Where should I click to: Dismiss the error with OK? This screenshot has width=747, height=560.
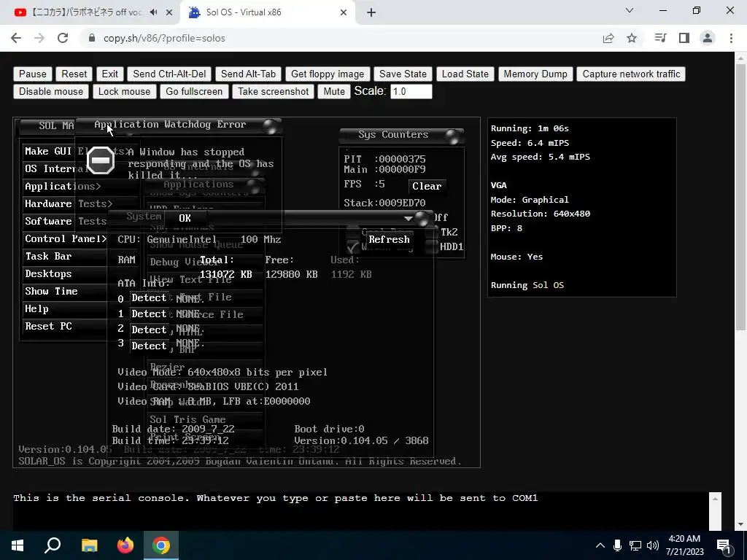(x=185, y=218)
